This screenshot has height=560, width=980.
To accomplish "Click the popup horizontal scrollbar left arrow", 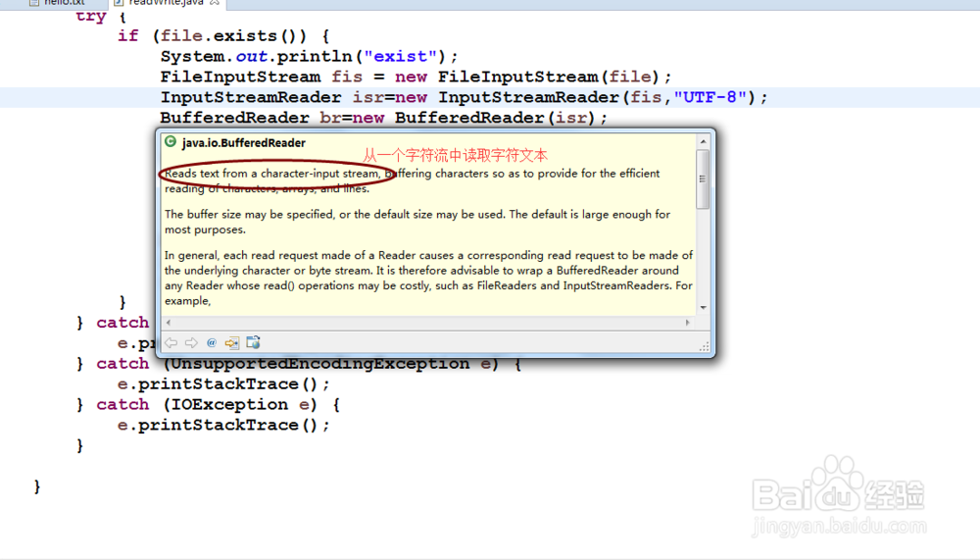I will [x=169, y=323].
